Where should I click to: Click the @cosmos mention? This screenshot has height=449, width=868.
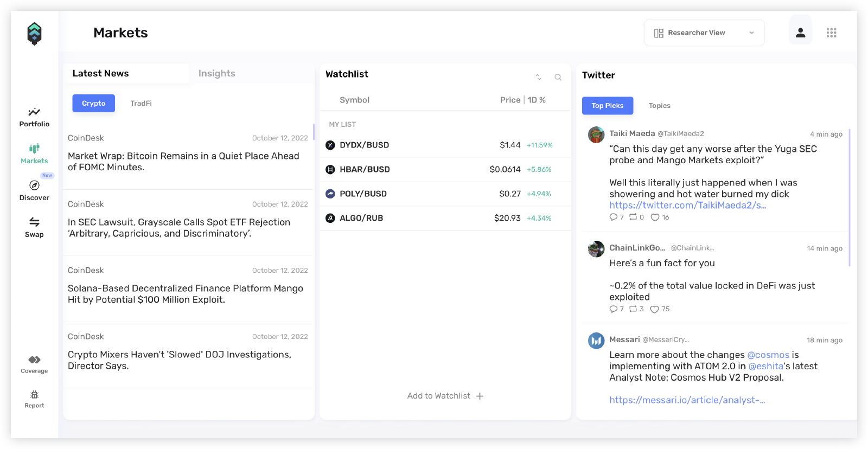point(768,355)
